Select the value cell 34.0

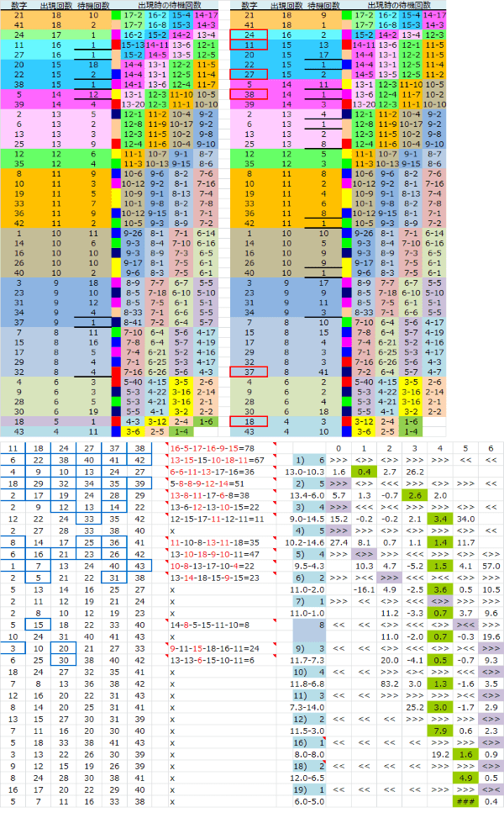tap(465, 519)
